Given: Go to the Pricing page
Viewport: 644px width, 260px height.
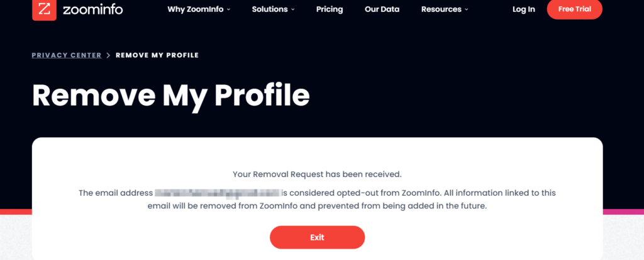Looking at the screenshot, I should pyautogui.click(x=330, y=9).
